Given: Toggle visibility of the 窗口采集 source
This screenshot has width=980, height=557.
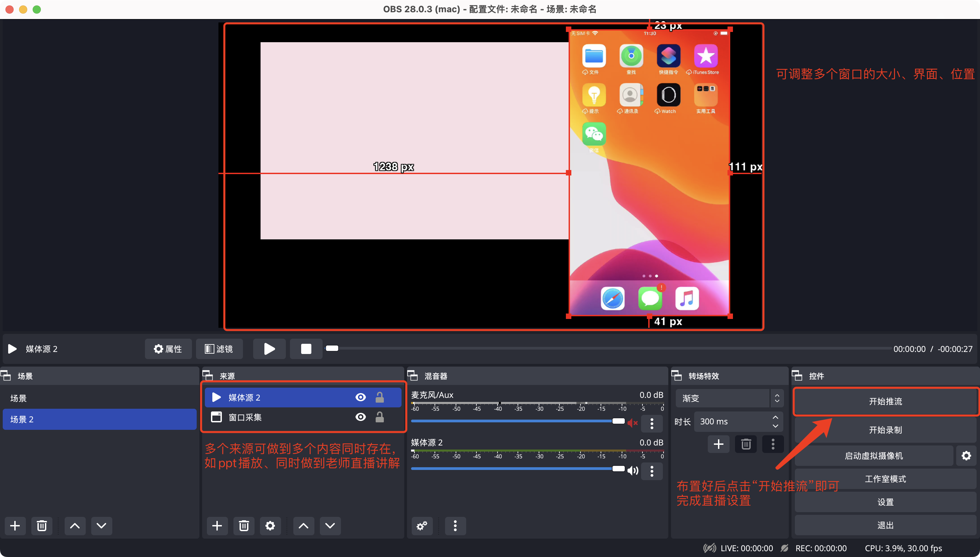Looking at the screenshot, I should click(360, 417).
